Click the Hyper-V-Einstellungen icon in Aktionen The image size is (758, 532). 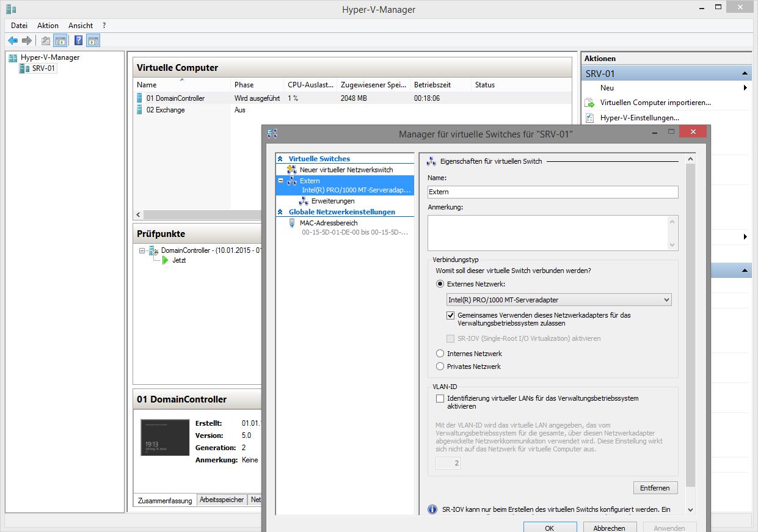[589, 118]
